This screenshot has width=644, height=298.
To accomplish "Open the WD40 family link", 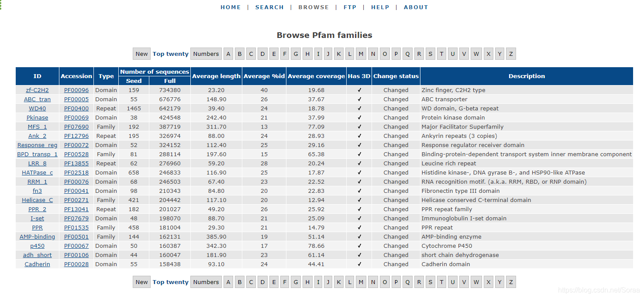I will click(x=38, y=108).
